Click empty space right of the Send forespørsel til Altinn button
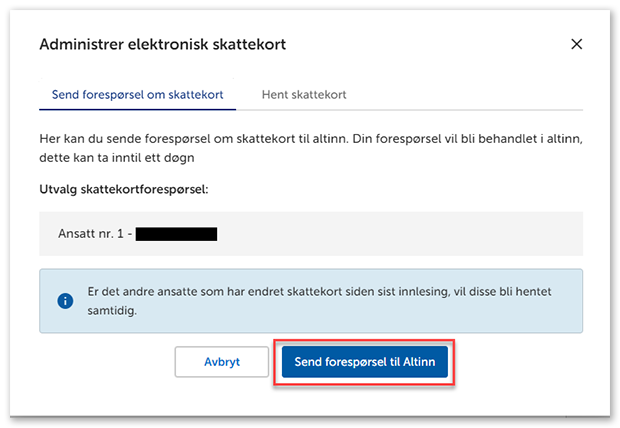 [520, 362]
